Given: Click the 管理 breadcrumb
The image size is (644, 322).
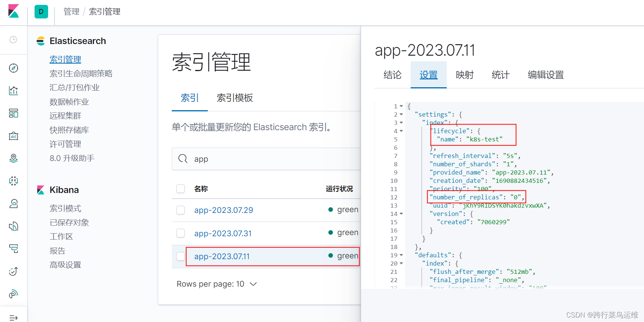Looking at the screenshot, I should (71, 12).
